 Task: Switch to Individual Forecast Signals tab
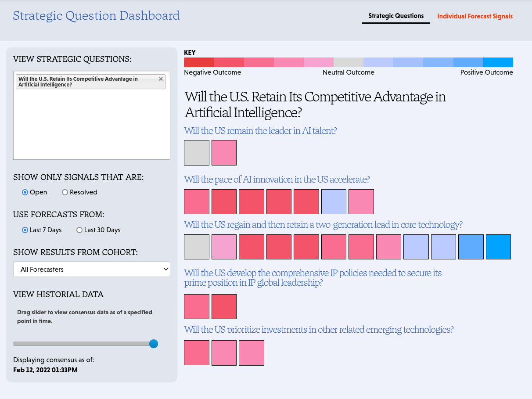[x=475, y=16]
